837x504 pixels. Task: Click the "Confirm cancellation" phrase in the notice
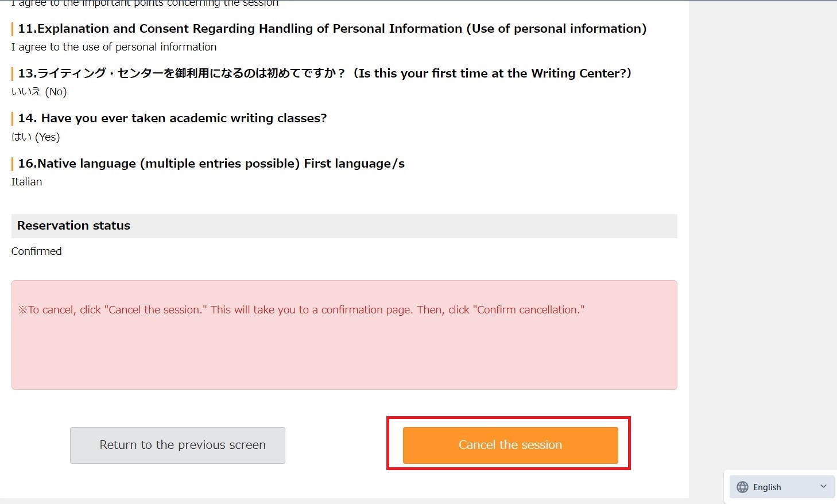point(529,309)
